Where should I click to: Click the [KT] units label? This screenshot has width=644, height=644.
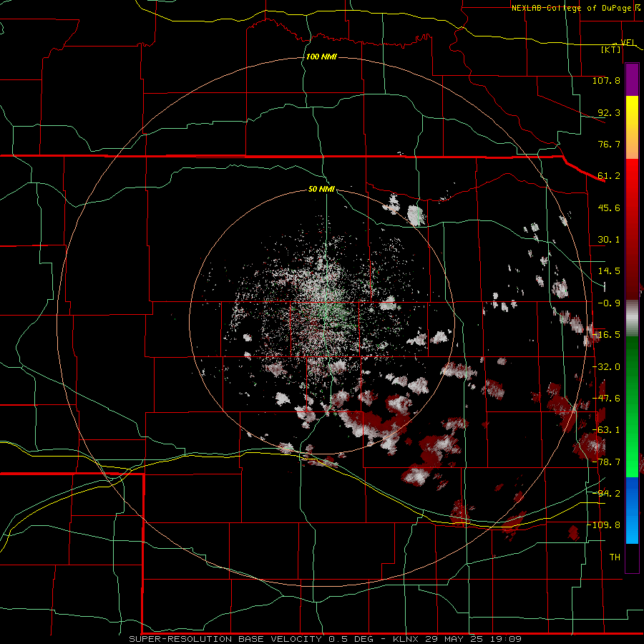point(610,49)
